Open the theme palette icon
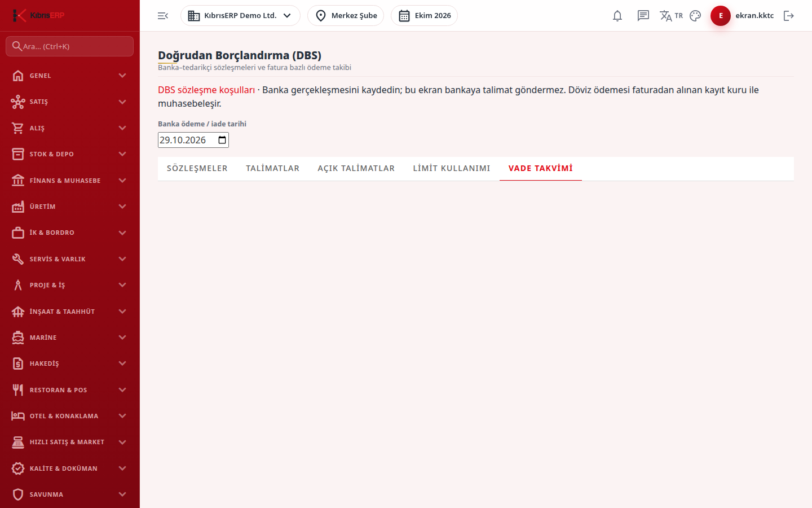This screenshot has width=812, height=508. click(x=695, y=16)
